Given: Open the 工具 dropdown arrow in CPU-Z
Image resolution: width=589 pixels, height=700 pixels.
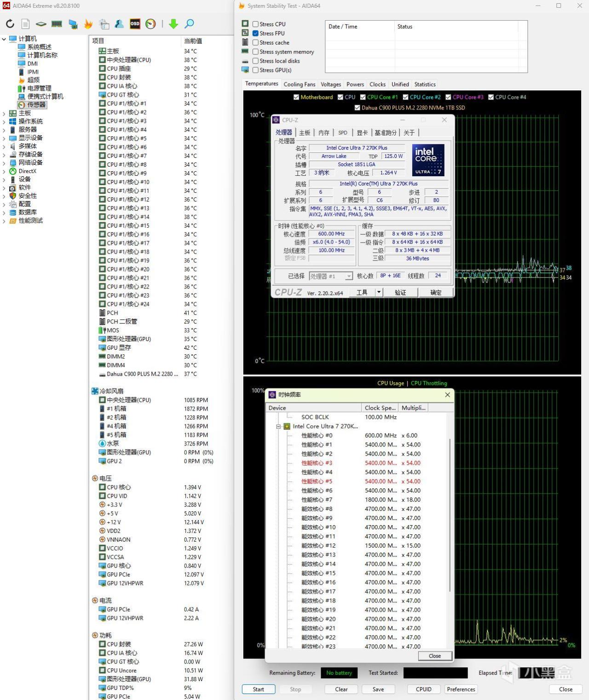Looking at the screenshot, I should point(379,292).
